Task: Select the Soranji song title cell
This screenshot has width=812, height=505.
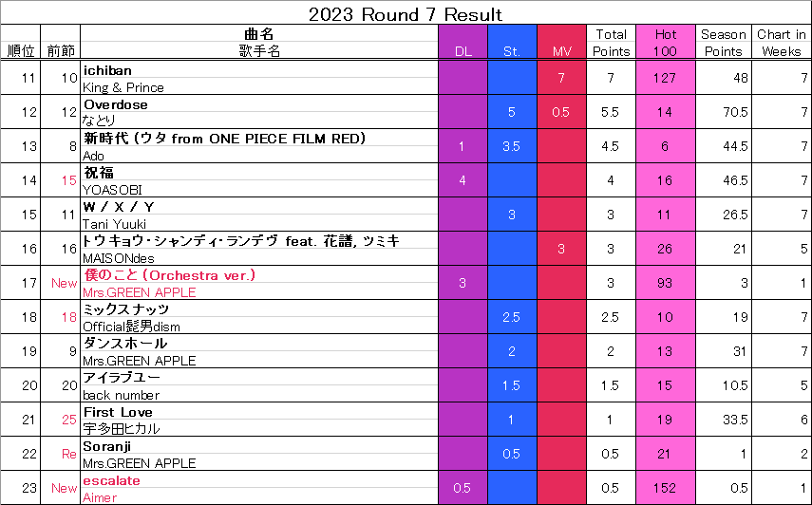Action: pos(259,446)
